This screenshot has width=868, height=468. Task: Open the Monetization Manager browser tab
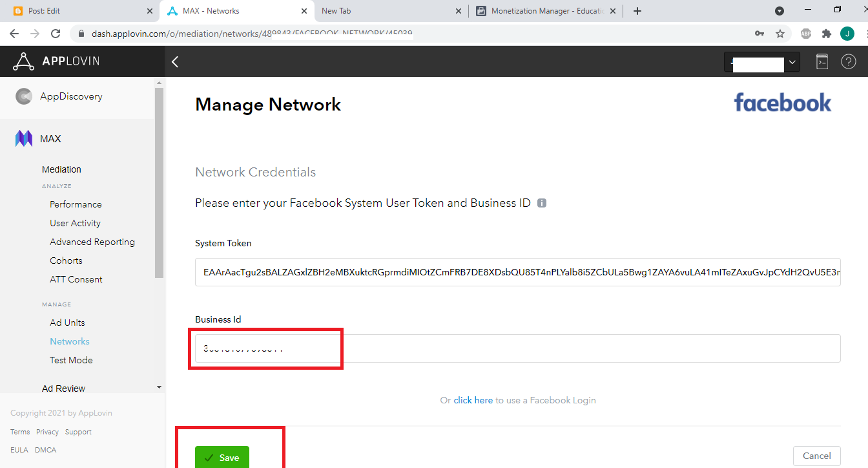click(x=546, y=11)
